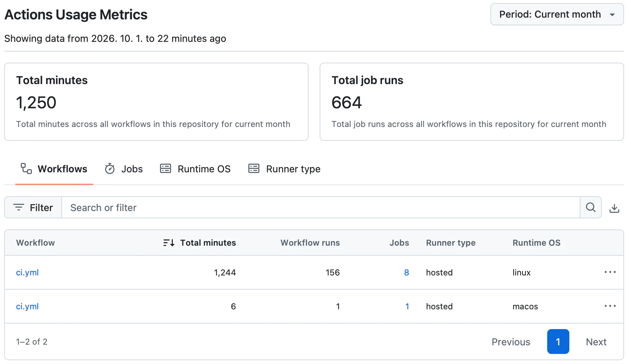Click the magnifying glass search icon
Image resolution: width=631 pixels, height=364 pixels.
click(x=591, y=208)
